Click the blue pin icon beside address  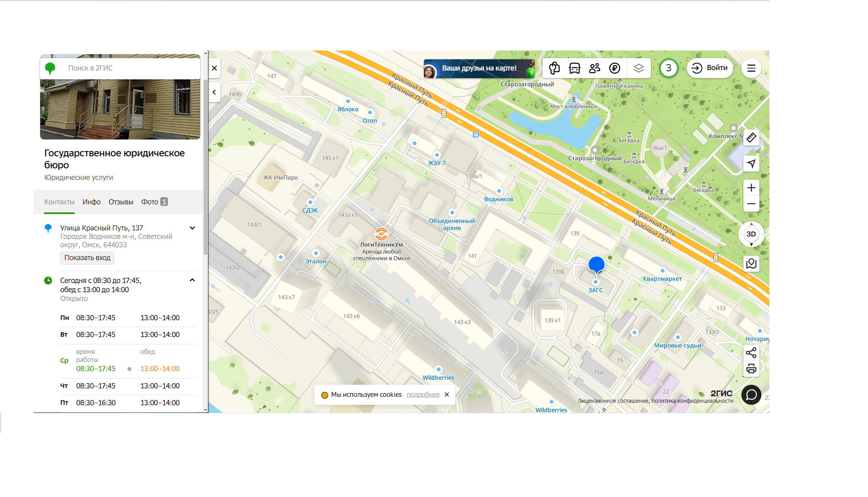pos(48,228)
